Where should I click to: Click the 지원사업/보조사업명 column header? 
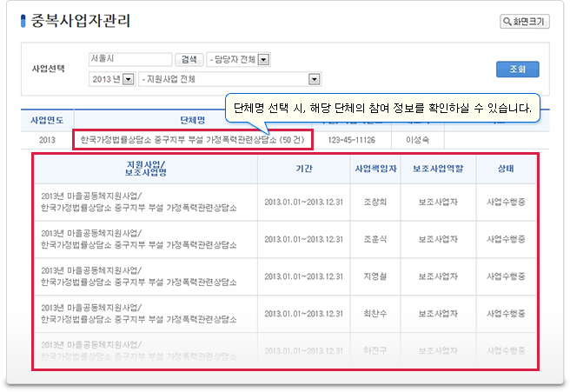tap(146, 169)
